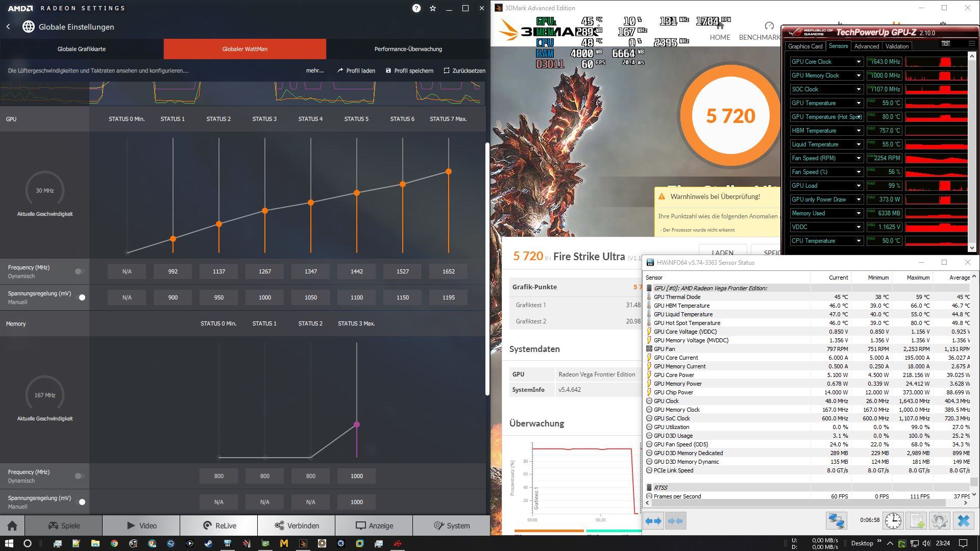
Task: Switch to Performance-Überwachung tab
Action: pyautogui.click(x=408, y=49)
